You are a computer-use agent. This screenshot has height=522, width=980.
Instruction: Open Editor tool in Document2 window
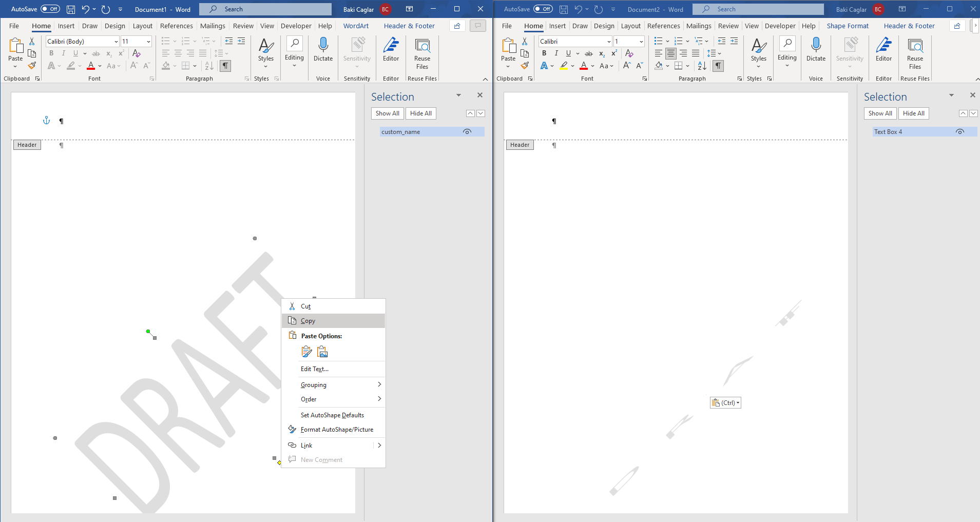pos(883,49)
